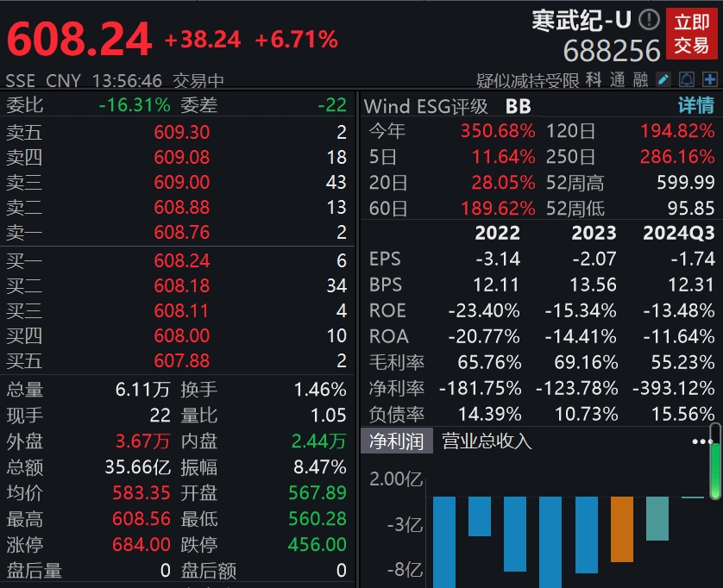Click the stock name 寒武纪-U
This screenshot has width=723, height=588.
pyautogui.click(x=582, y=21)
